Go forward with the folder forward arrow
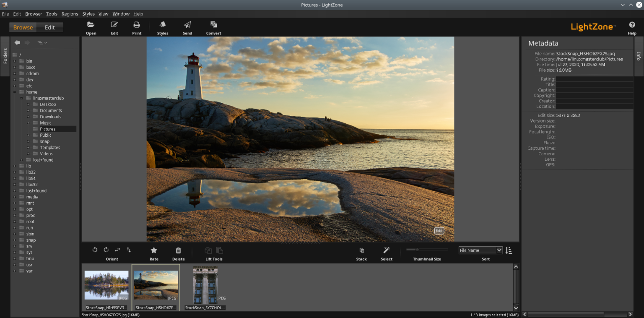This screenshot has height=318, width=644. tap(27, 42)
